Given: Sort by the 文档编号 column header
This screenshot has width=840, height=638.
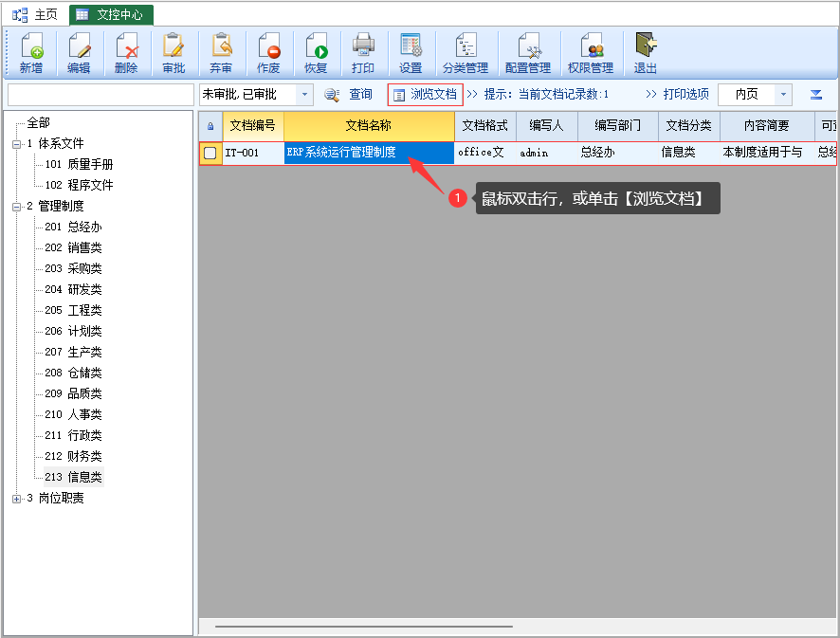Looking at the screenshot, I should [253, 126].
